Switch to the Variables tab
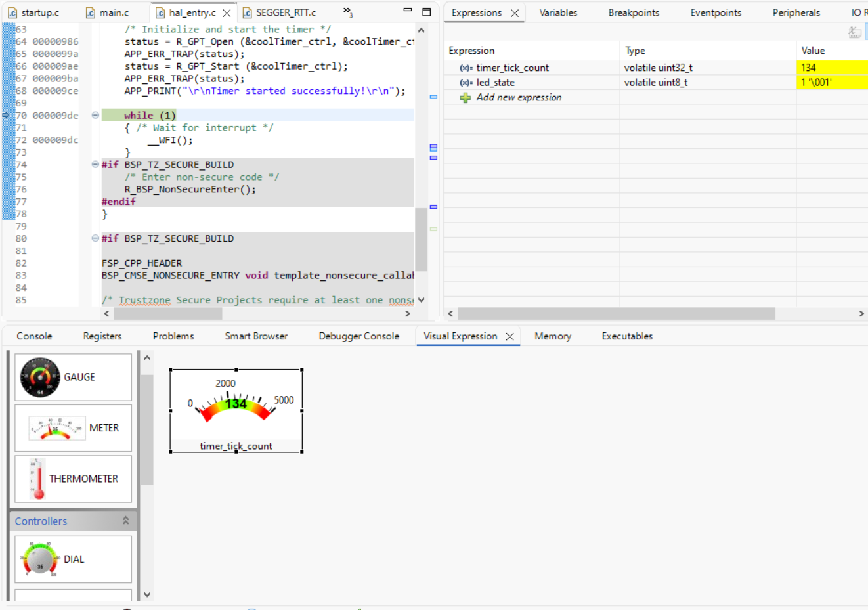Viewport: 868px width, 610px height. [558, 12]
